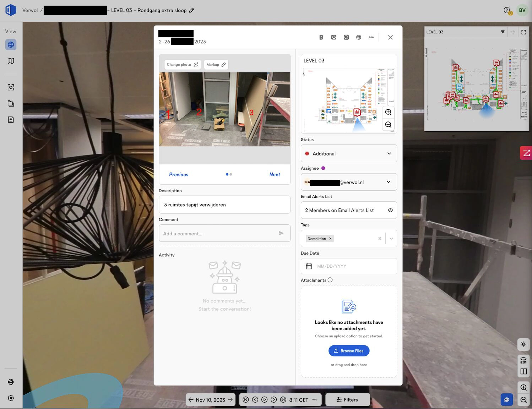Click the BIM viewer icon
The width and height of the screenshot is (532, 409).
click(523, 360)
